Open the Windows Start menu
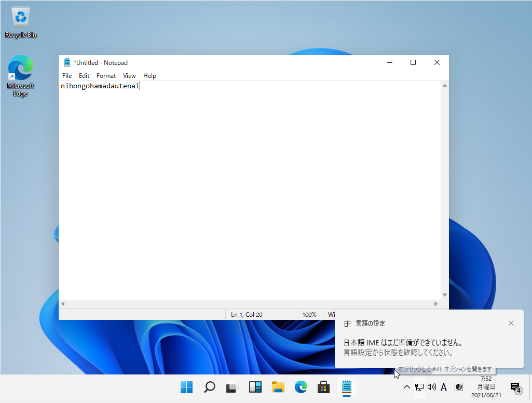 pyautogui.click(x=186, y=387)
